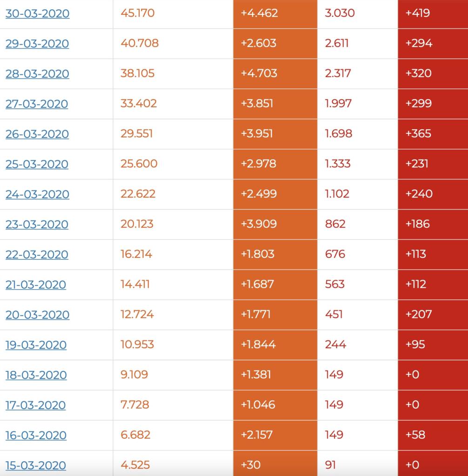Select the 25-03-2020 date link
Viewport: 468px width, 476px height.
click(37, 164)
